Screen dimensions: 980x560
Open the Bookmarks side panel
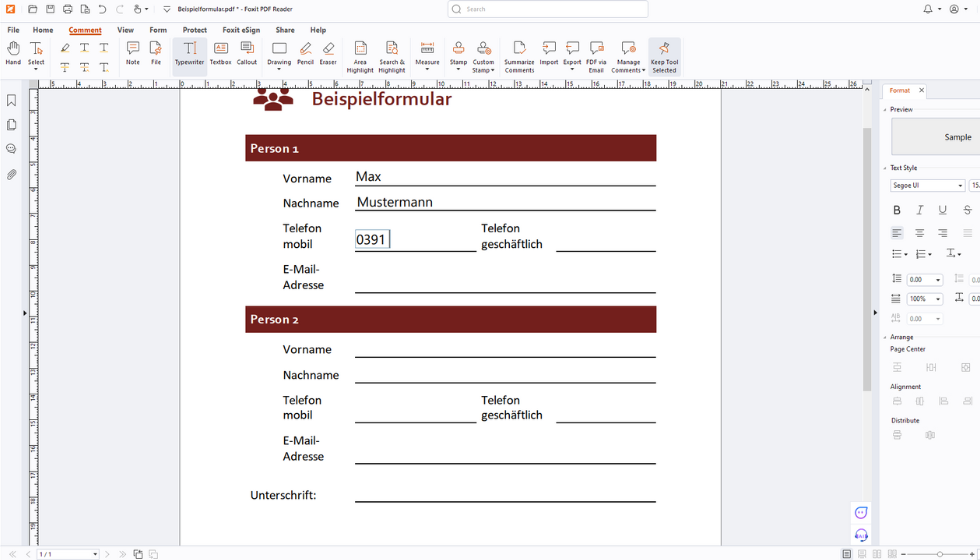pyautogui.click(x=11, y=100)
